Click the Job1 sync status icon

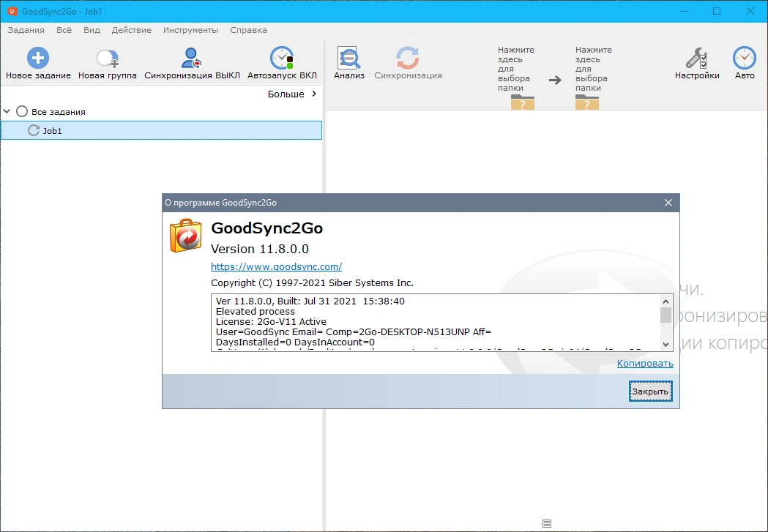(33, 130)
